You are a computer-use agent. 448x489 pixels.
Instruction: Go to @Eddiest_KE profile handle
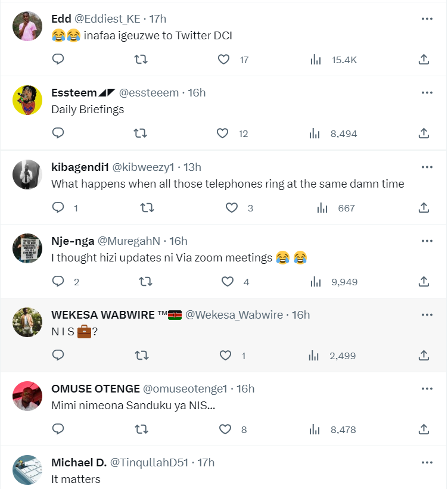click(107, 18)
